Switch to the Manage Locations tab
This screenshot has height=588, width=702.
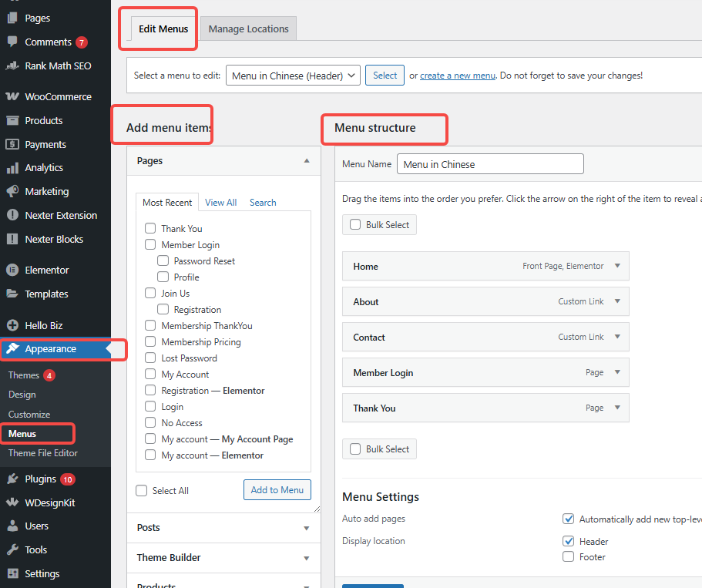click(x=248, y=28)
